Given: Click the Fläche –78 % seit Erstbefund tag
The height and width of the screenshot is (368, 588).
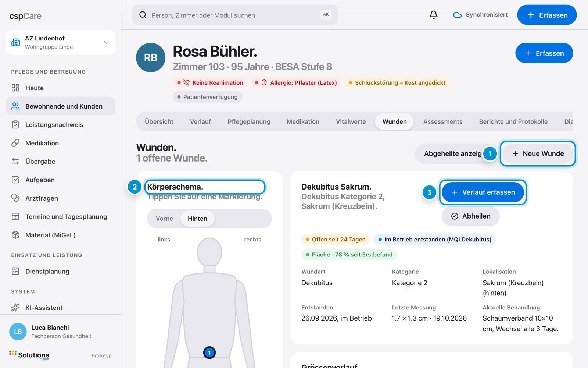Looking at the screenshot, I should click(x=349, y=255).
